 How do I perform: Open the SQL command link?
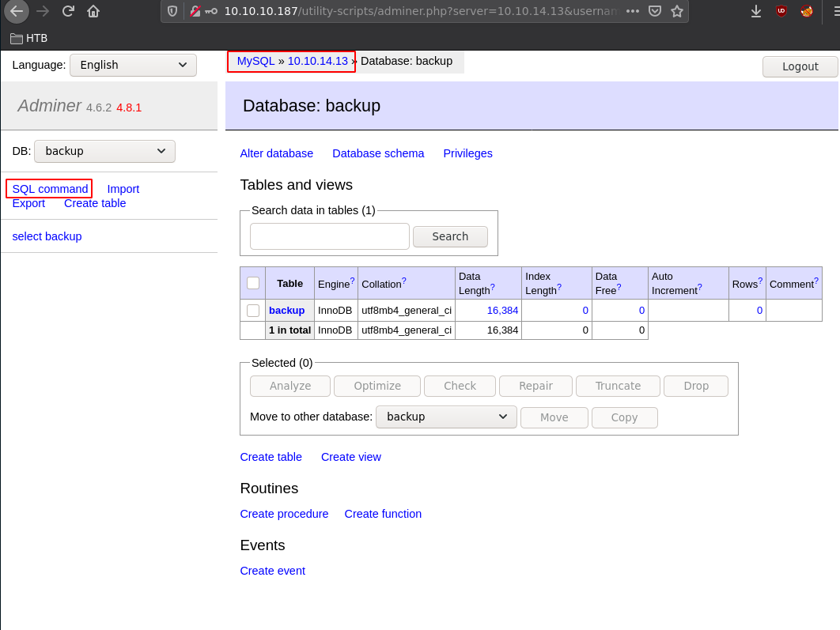pyautogui.click(x=50, y=189)
